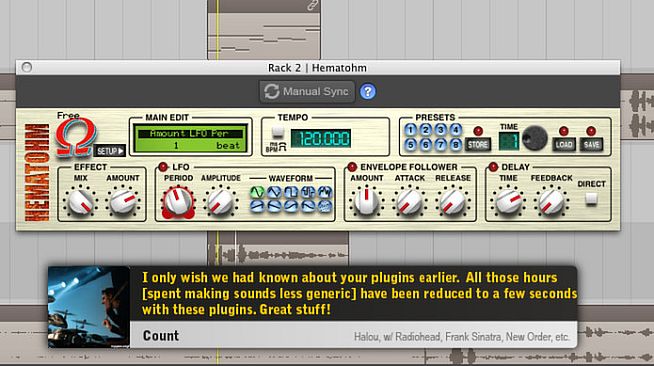Click the Presets TIME value display
Viewport: 654px width, 366px height.
[x=509, y=141]
